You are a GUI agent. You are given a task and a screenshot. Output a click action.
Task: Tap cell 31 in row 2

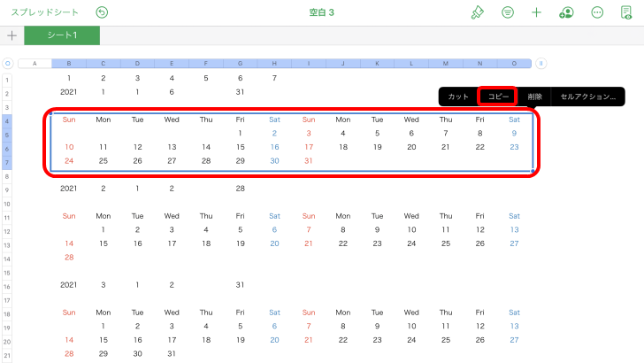coord(241,92)
